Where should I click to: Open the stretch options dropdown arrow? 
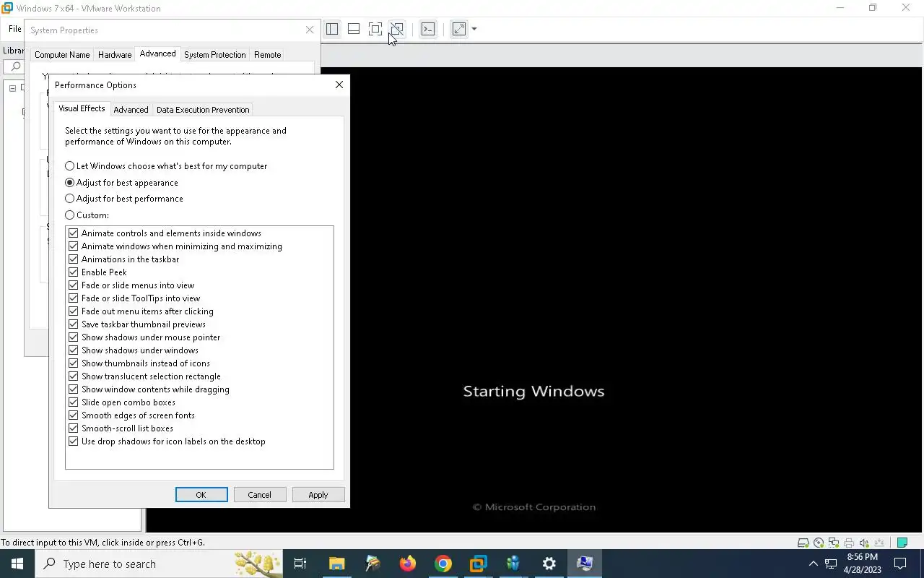tap(474, 29)
